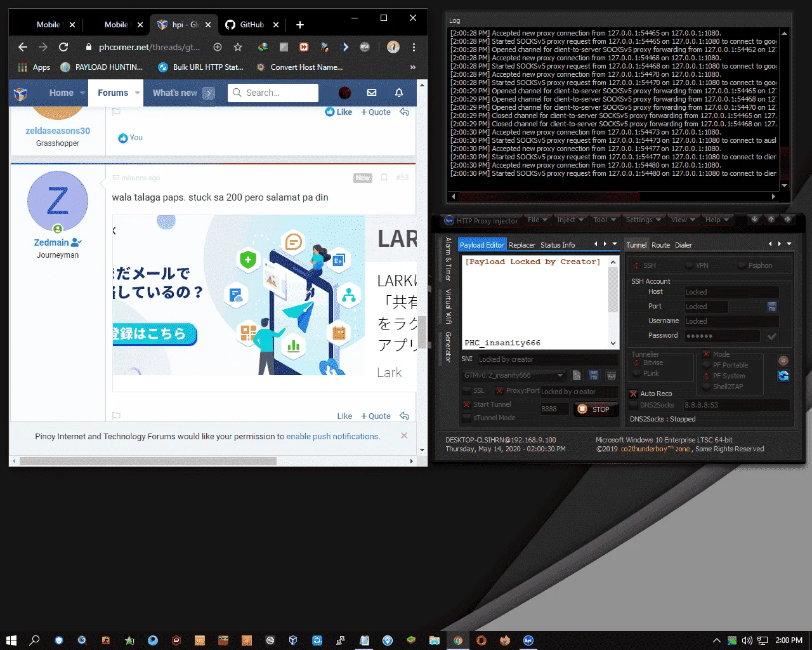This screenshot has width=812, height=650.
Task: Expand the GTMv0.2_insanity666 config dropdown
Action: pyautogui.click(x=560, y=375)
